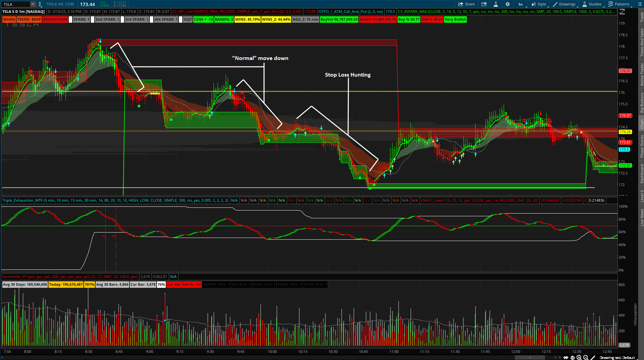Click the symbol link chain icon
Image resolution: width=644 pixels, height=360 pixels.
tap(40, 4)
